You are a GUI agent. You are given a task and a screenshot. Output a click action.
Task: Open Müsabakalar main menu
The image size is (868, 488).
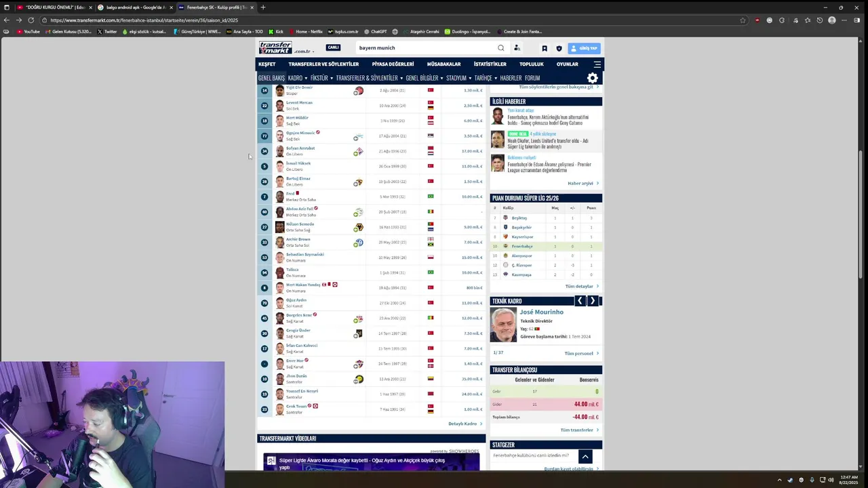(443, 64)
